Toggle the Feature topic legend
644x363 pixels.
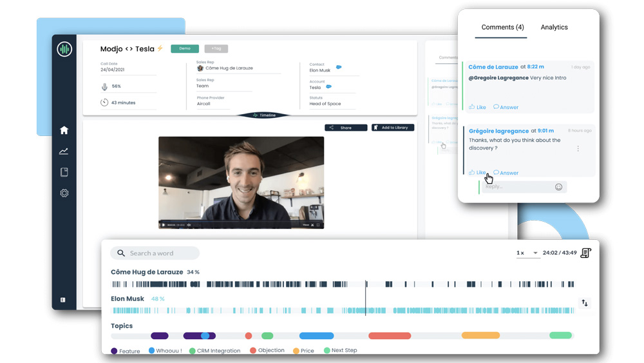point(126,351)
